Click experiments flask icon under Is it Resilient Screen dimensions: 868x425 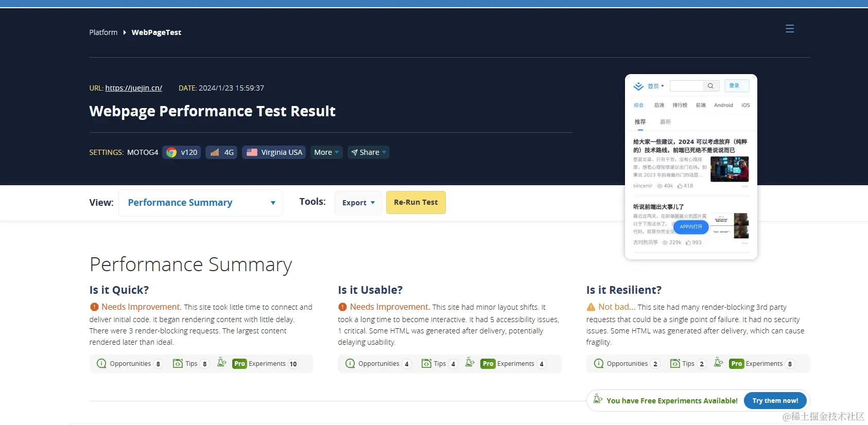[x=719, y=362]
